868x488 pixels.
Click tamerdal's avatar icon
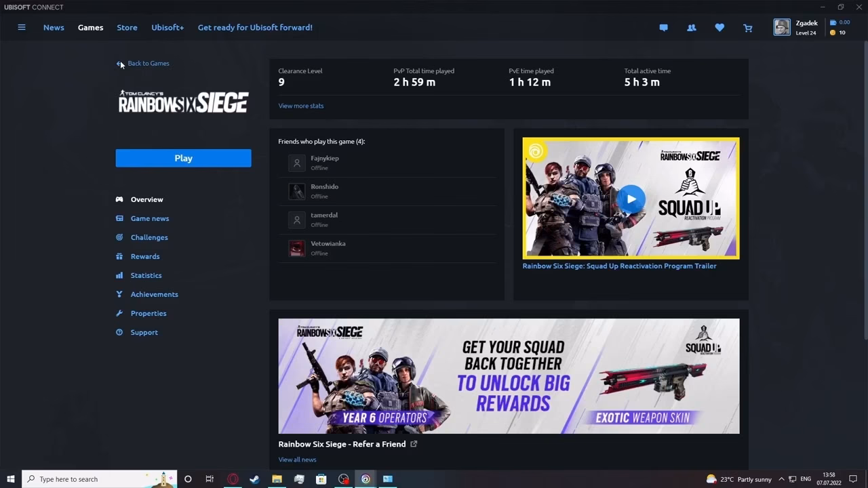296,220
